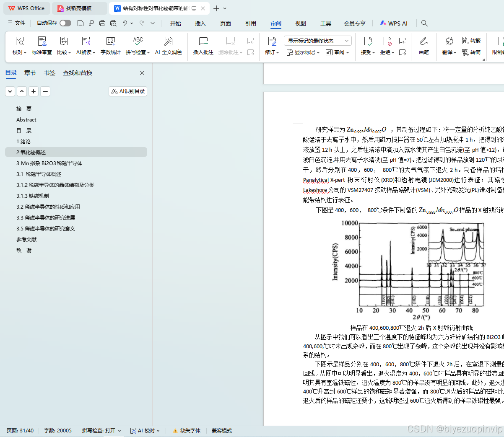Start AI朗读 read aloud
Viewport: 504px width, 437px height.
tap(86, 46)
